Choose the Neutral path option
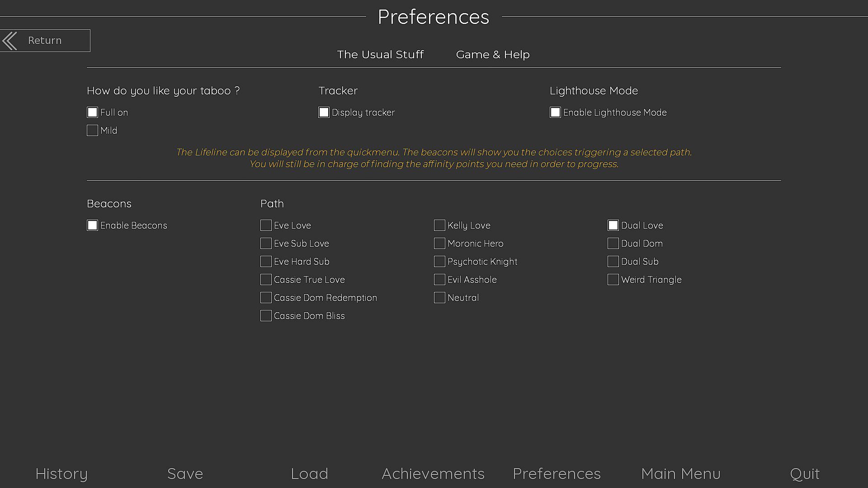This screenshot has height=488, width=868. click(x=440, y=298)
